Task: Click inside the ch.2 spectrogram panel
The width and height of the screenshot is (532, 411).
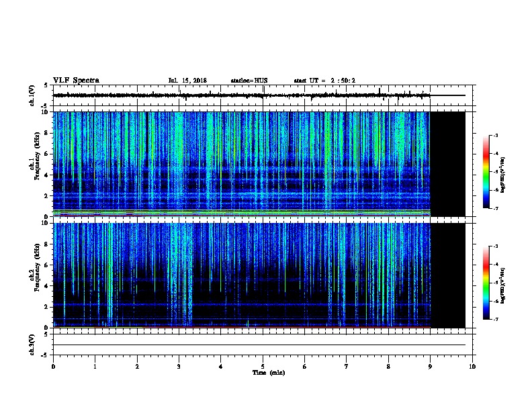Action: point(259,275)
